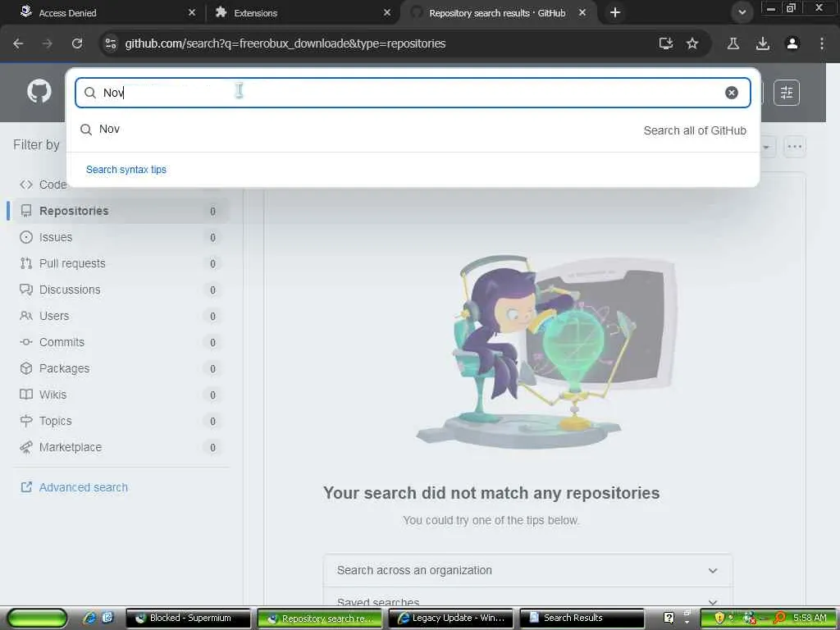
Task: Go forward with the browser forward arrow
Action: (x=48, y=43)
